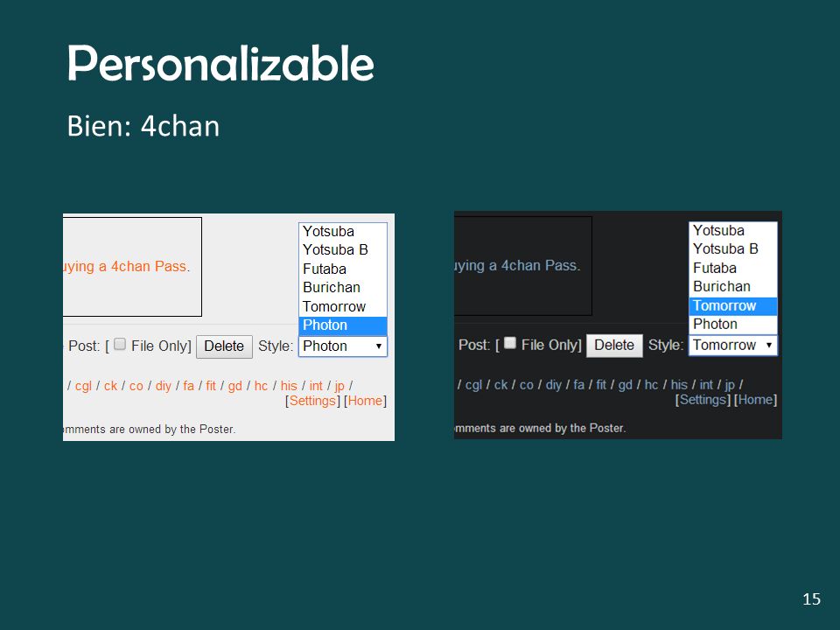
Task: Open blue hc board link in dark theme
Action: point(651,385)
